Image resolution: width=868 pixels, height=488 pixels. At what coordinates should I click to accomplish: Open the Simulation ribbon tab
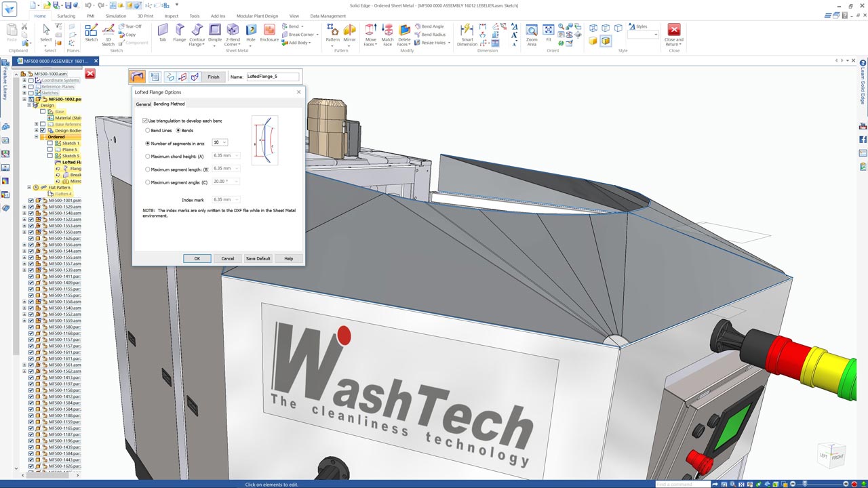[x=115, y=16]
